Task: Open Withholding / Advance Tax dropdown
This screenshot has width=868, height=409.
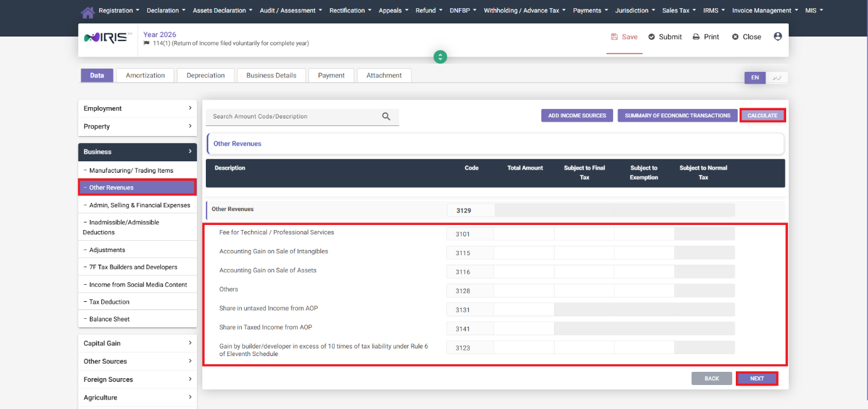Action: coord(524,11)
